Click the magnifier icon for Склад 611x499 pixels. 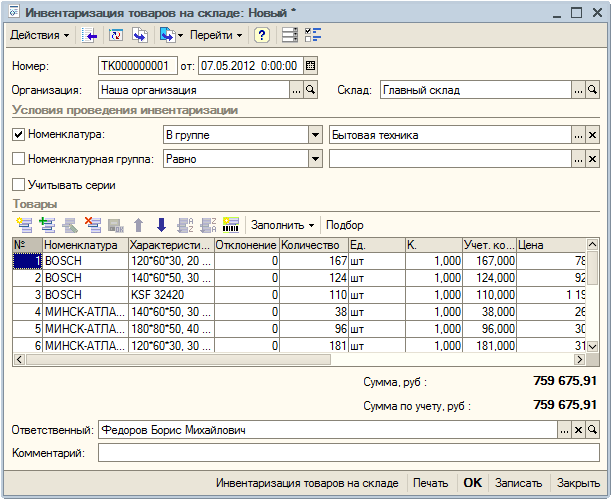click(592, 90)
